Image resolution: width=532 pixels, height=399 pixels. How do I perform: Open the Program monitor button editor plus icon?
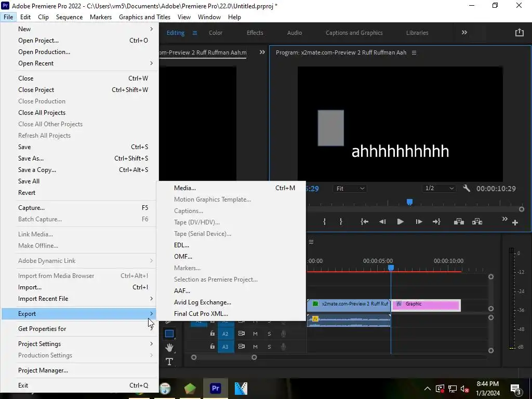[x=515, y=222]
